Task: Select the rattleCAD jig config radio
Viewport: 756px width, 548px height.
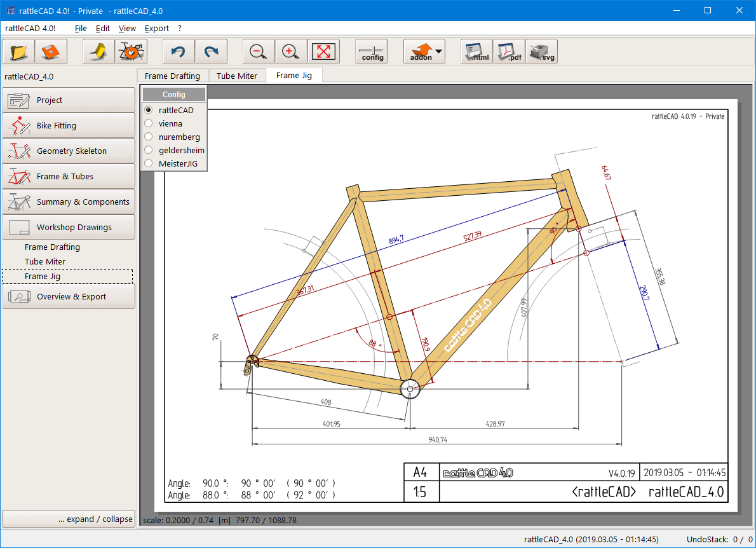Action: click(149, 110)
